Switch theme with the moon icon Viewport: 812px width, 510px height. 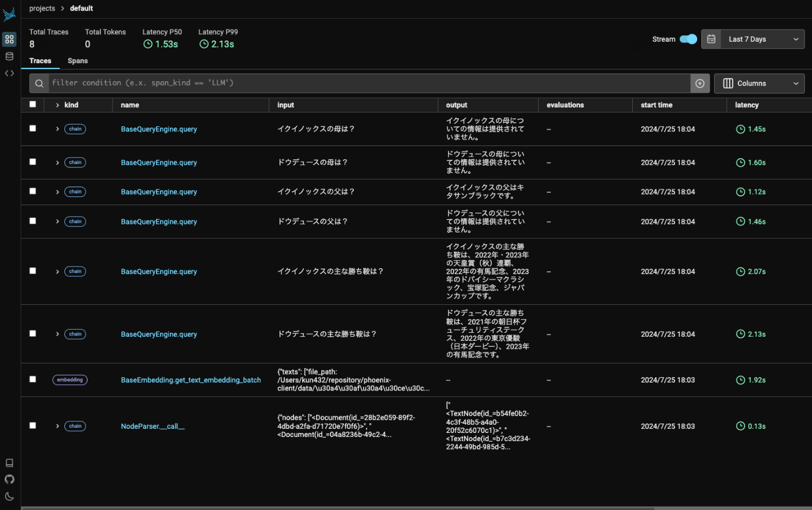click(9, 496)
